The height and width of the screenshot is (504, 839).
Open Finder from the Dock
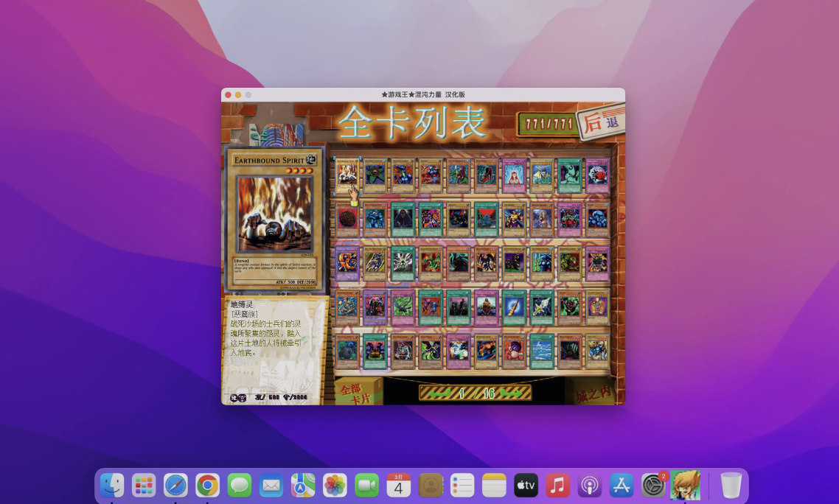[112, 486]
